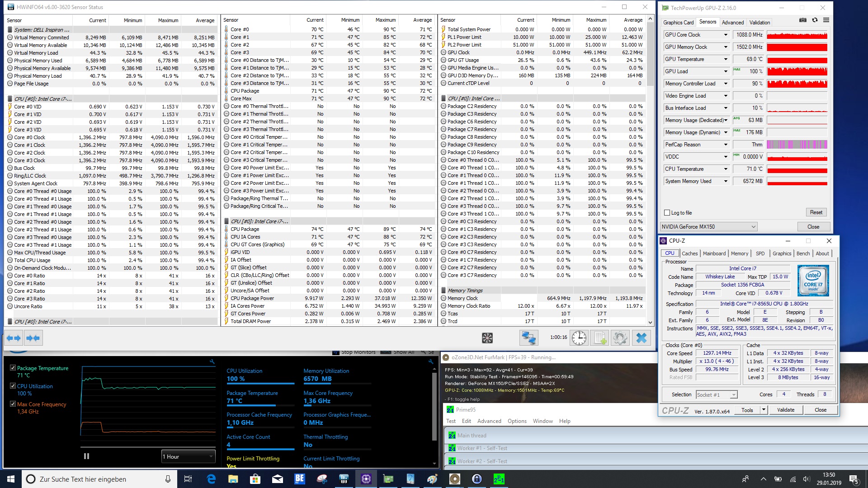Open GPU-Z hamburger menu
868x488 pixels.
826,20
